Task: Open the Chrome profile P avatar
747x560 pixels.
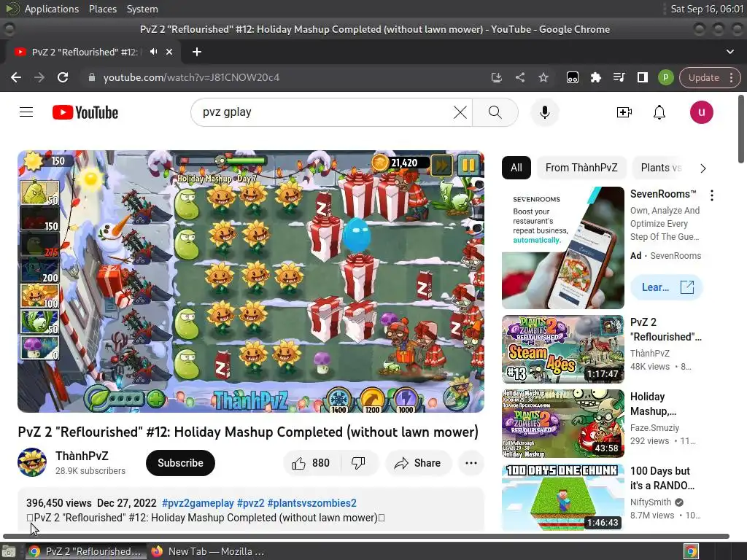Action: tap(665, 77)
